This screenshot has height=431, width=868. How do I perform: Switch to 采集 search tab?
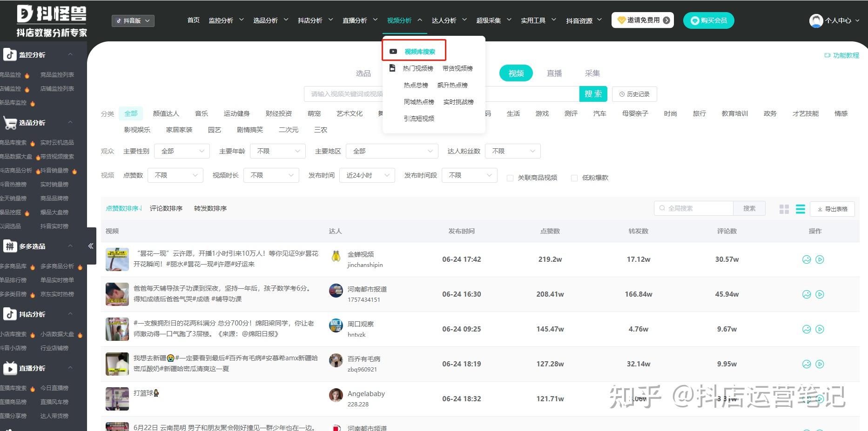(592, 73)
